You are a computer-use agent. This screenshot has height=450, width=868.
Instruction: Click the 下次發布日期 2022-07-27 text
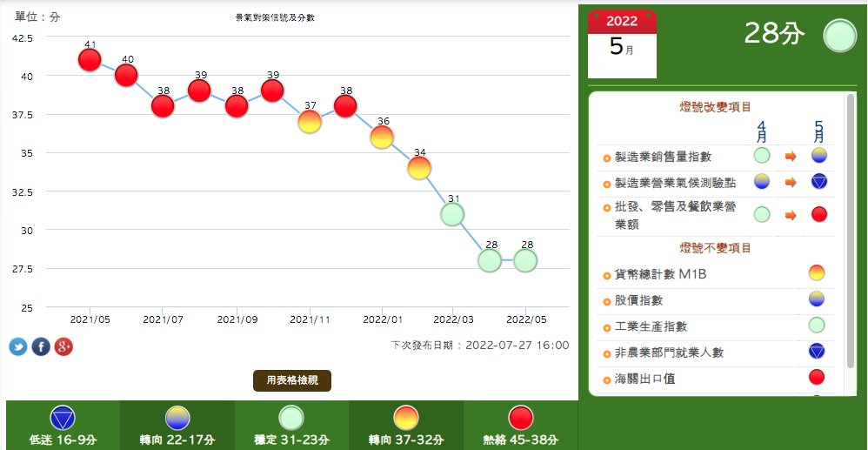[479, 346]
